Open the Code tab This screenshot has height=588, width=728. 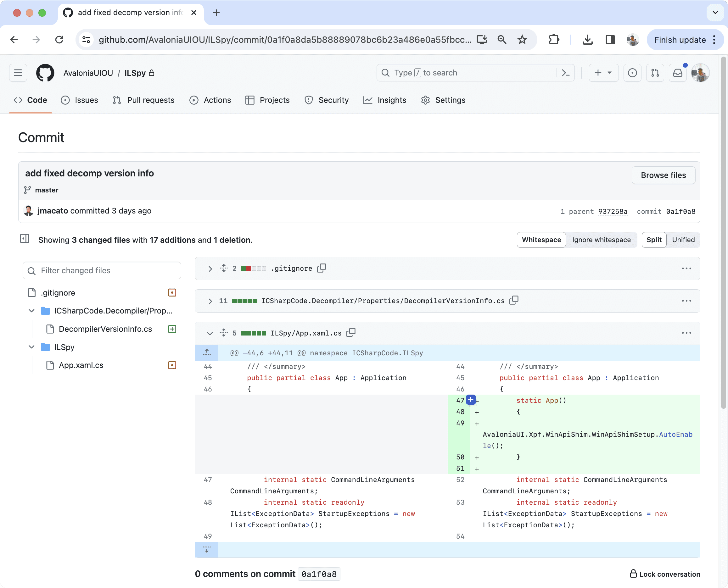(x=31, y=100)
